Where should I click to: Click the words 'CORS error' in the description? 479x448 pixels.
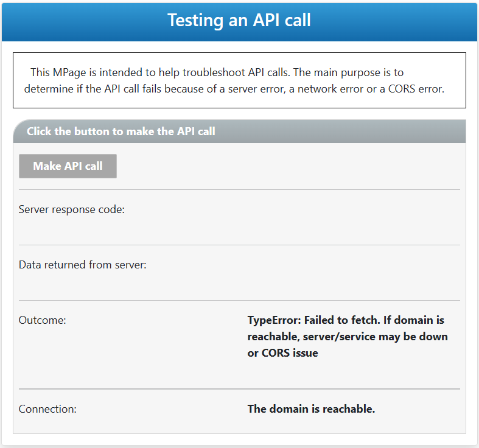tap(416, 89)
